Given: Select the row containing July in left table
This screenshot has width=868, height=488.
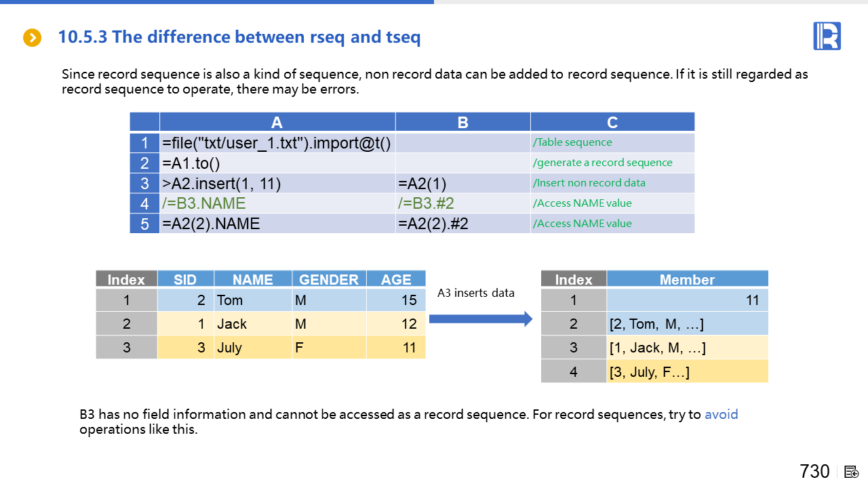Looking at the screenshot, I should [260, 348].
